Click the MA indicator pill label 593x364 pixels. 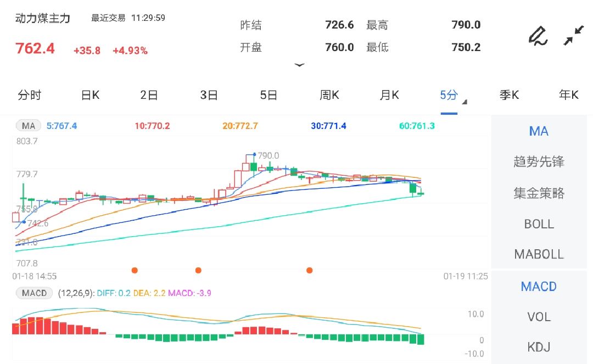pyautogui.click(x=29, y=126)
